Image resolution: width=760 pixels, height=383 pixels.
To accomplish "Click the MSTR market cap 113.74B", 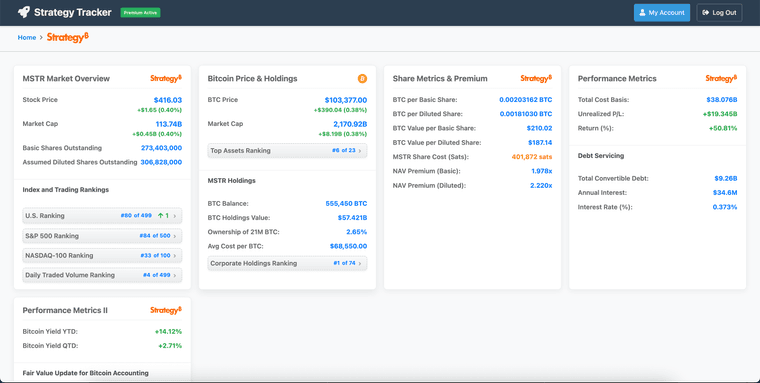I will pyautogui.click(x=169, y=124).
